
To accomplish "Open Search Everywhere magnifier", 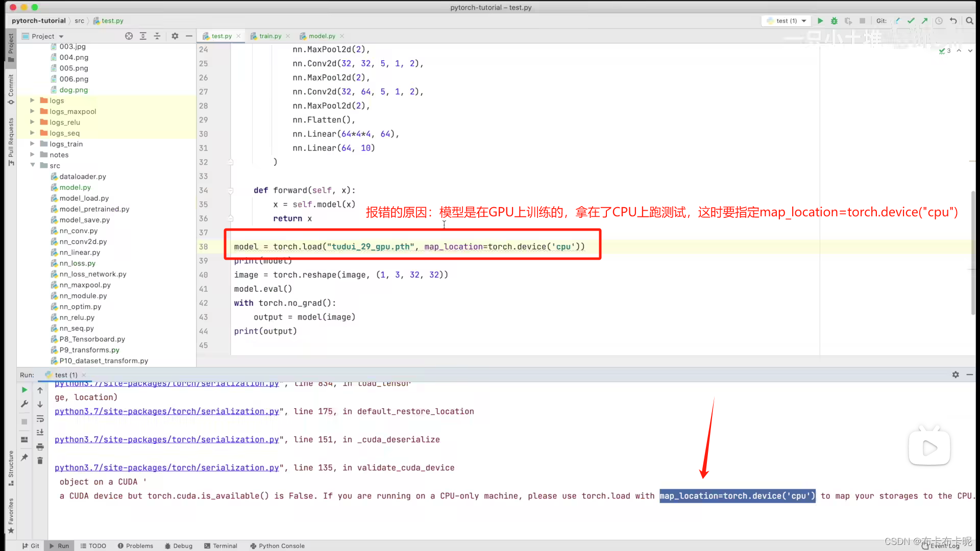I will click(969, 21).
